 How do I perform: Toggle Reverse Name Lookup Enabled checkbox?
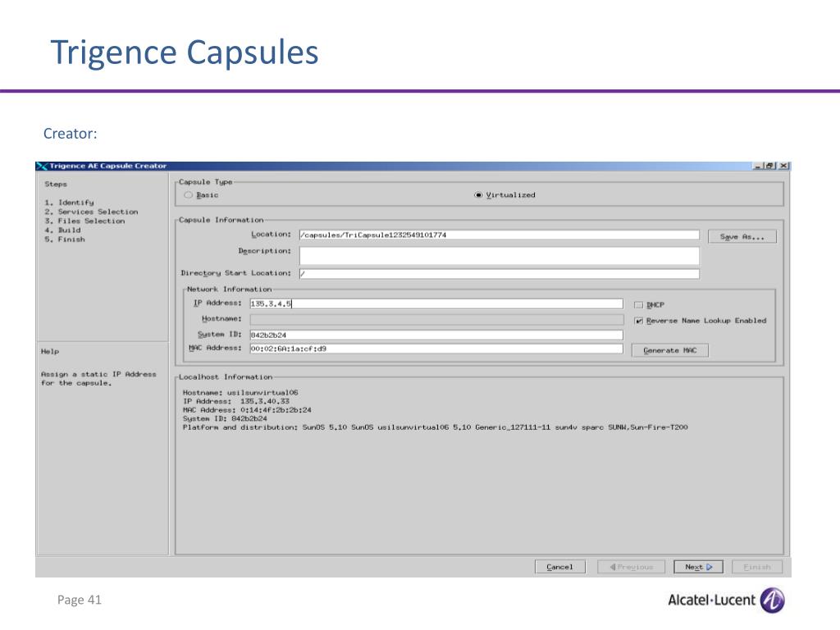point(638,321)
